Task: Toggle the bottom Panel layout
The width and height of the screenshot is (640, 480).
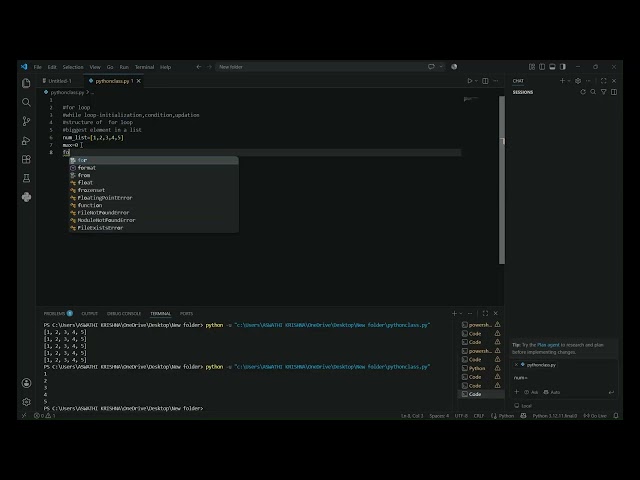Action: [x=552, y=67]
